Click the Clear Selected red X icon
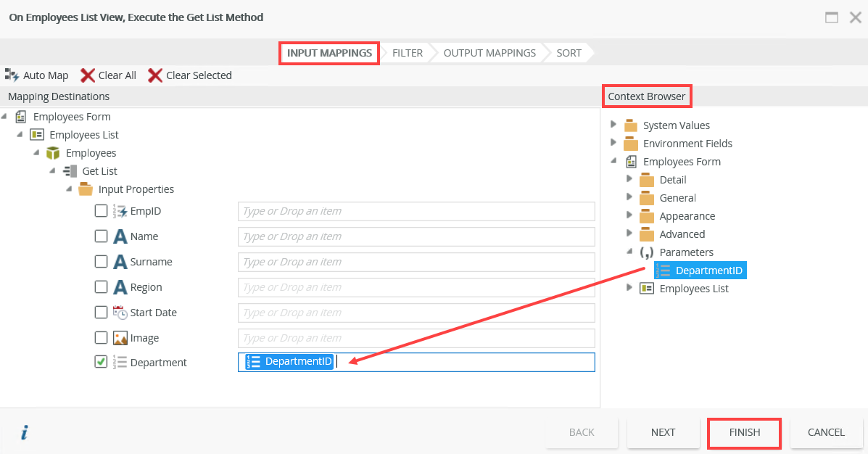 [x=155, y=75]
